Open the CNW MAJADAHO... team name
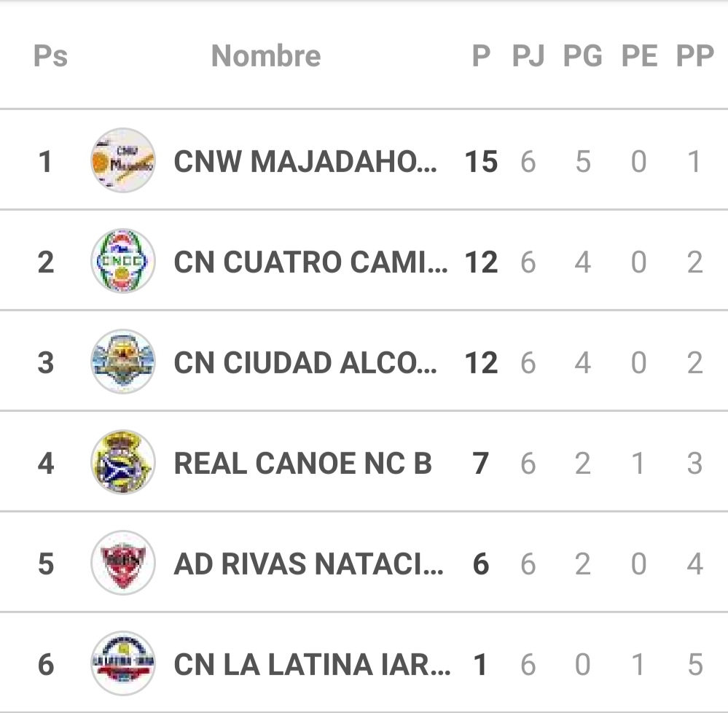Screen dimensions: 728x713 pyautogui.click(x=305, y=162)
